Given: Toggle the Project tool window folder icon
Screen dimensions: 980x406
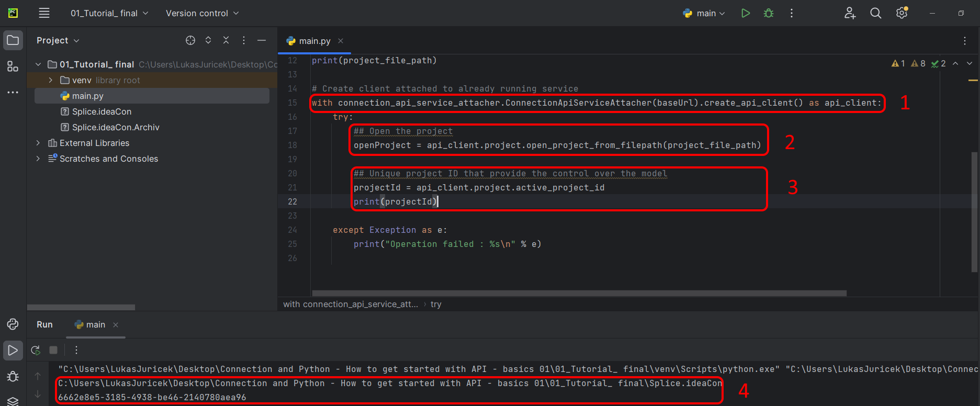Looking at the screenshot, I should pos(13,40).
